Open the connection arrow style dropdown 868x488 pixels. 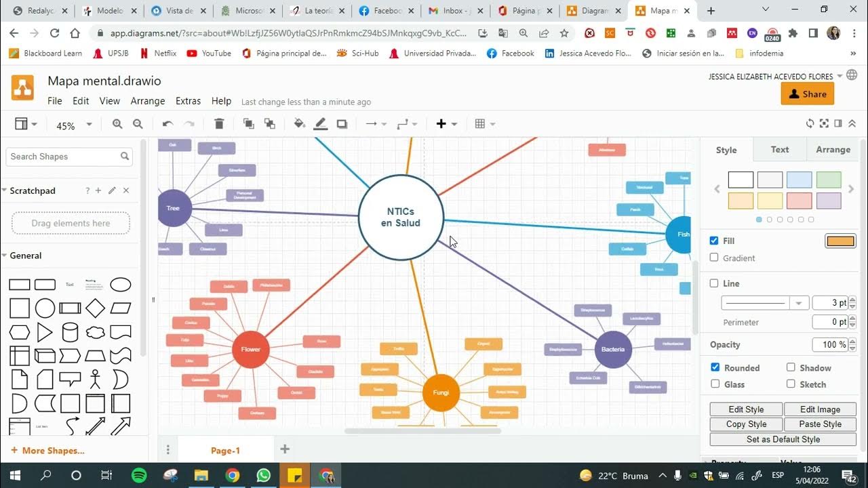tap(376, 124)
